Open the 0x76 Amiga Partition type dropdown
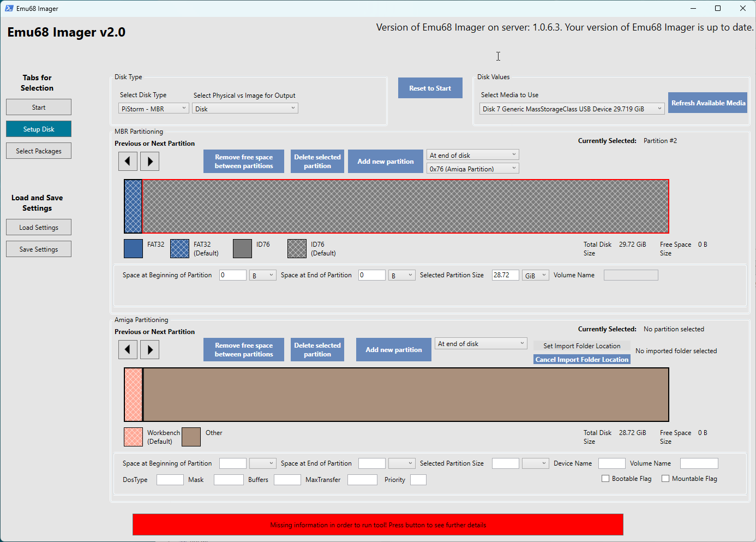Image resolution: width=756 pixels, height=542 pixels. [x=472, y=169]
